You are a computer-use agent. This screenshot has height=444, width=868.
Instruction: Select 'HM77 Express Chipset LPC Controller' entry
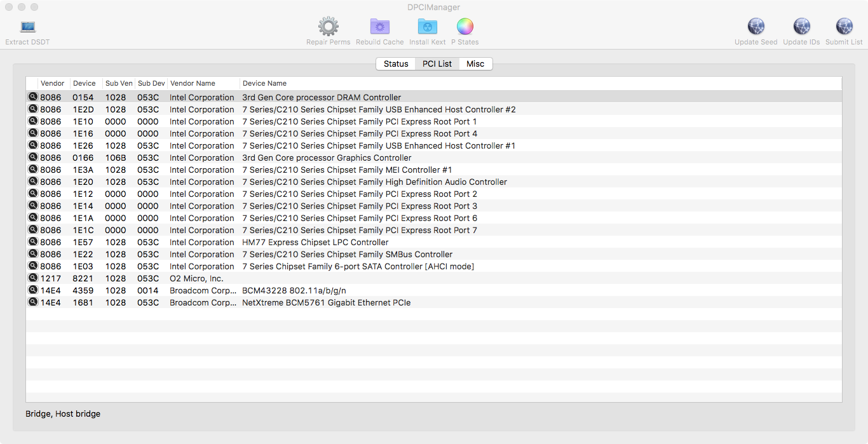[x=315, y=243]
